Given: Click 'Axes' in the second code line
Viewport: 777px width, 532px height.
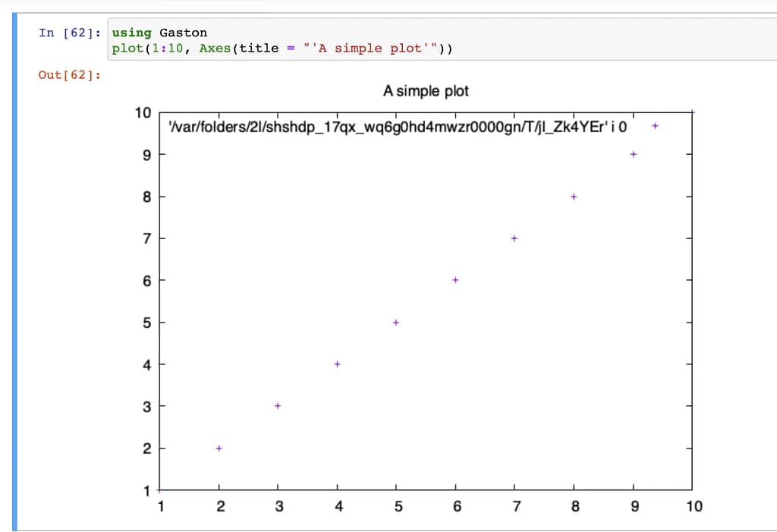Looking at the screenshot, I should [x=215, y=48].
